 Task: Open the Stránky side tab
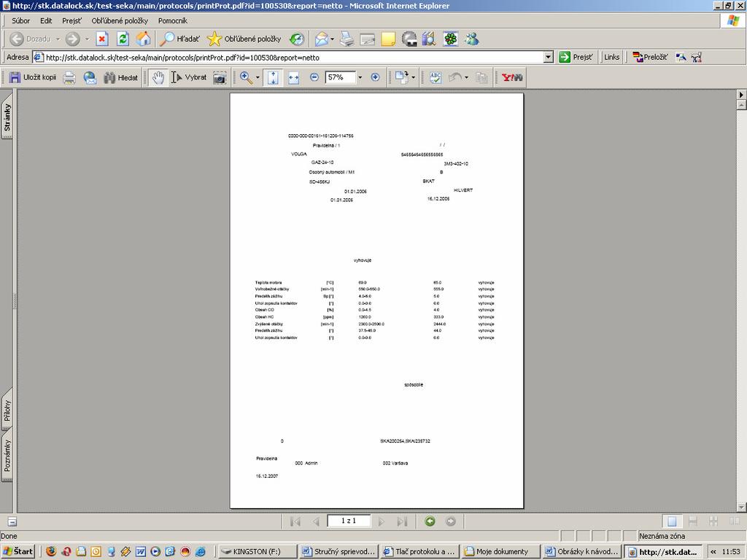click(x=7, y=116)
